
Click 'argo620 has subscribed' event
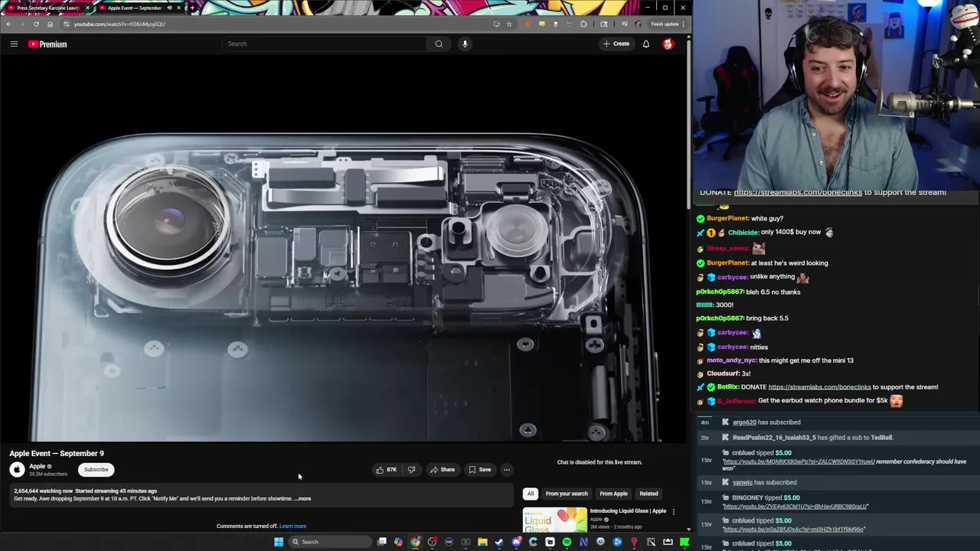point(766,422)
